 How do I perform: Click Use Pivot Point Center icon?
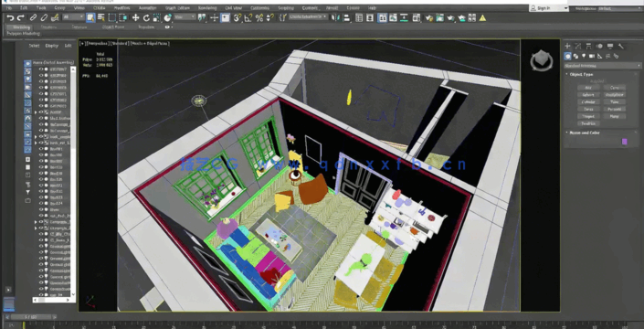[202, 17]
